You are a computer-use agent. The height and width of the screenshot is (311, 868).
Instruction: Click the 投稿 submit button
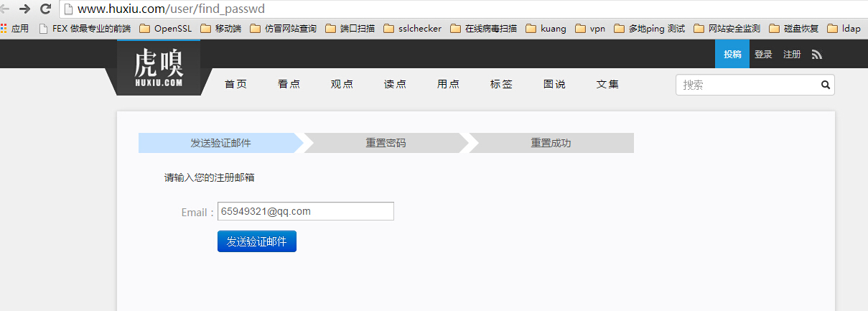pyautogui.click(x=732, y=55)
